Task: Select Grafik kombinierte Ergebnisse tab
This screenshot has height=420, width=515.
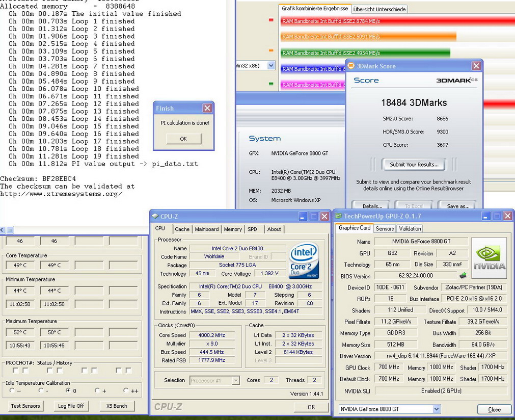Action: (x=315, y=9)
